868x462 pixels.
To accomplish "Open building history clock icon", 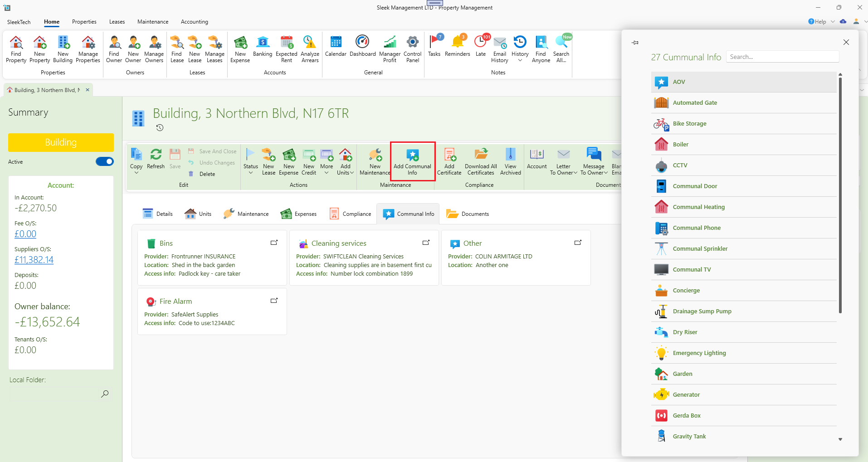I will [160, 128].
